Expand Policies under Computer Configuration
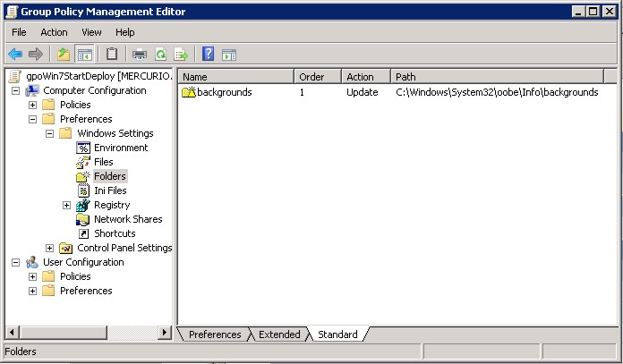The width and height of the screenshot is (623, 364). (33, 105)
